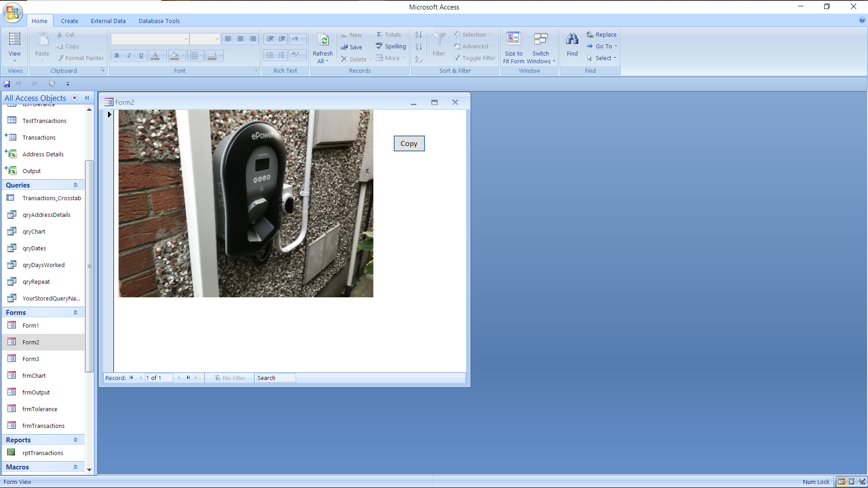The width and height of the screenshot is (868, 488).
Task: Click the Replace icon
Action: click(590, 34)
